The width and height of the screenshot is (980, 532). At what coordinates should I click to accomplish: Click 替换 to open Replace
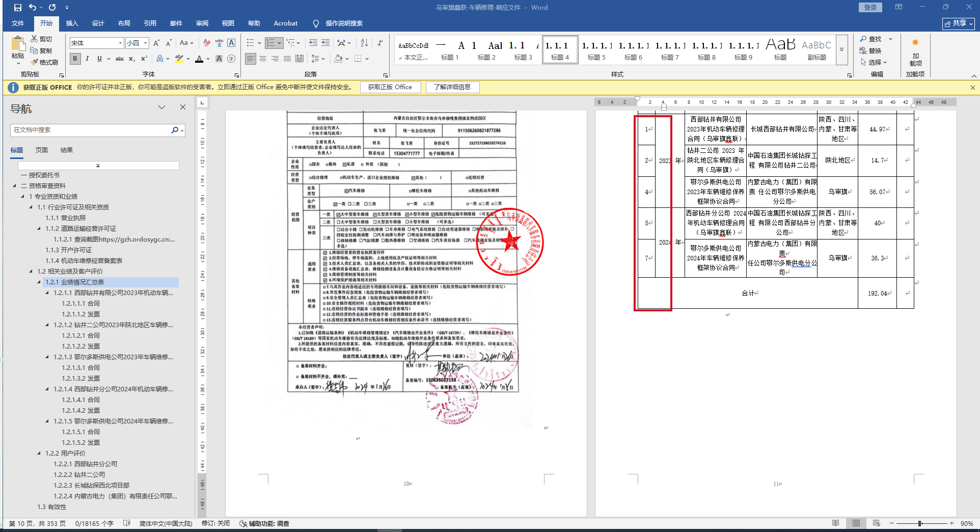tap(870, 50)
